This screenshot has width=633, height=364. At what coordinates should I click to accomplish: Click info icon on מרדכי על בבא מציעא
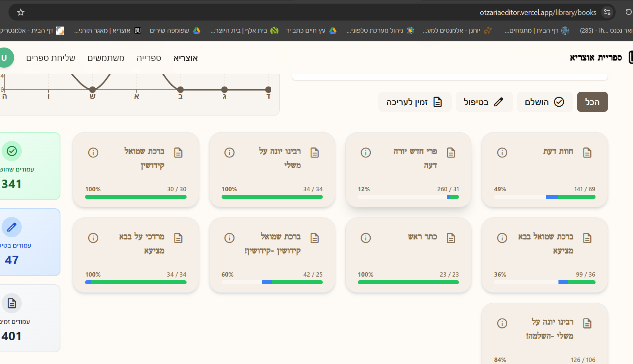click(x=93, y=238)
